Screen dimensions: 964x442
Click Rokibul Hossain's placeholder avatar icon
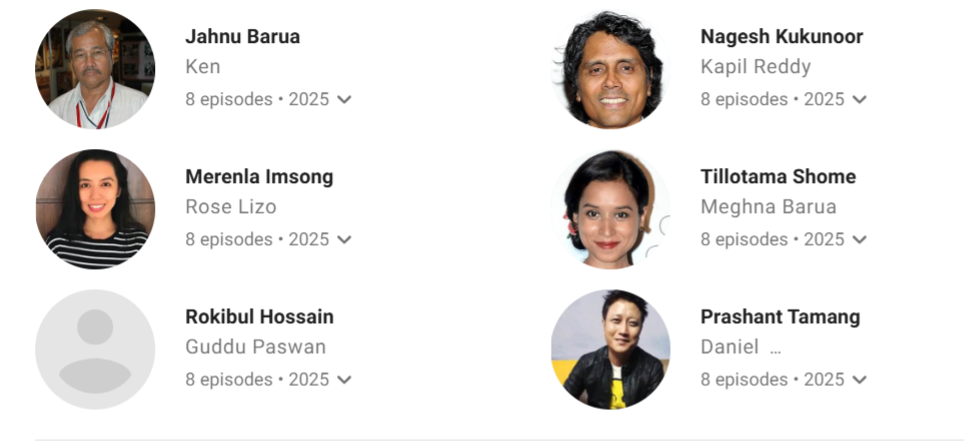point(95,349)
